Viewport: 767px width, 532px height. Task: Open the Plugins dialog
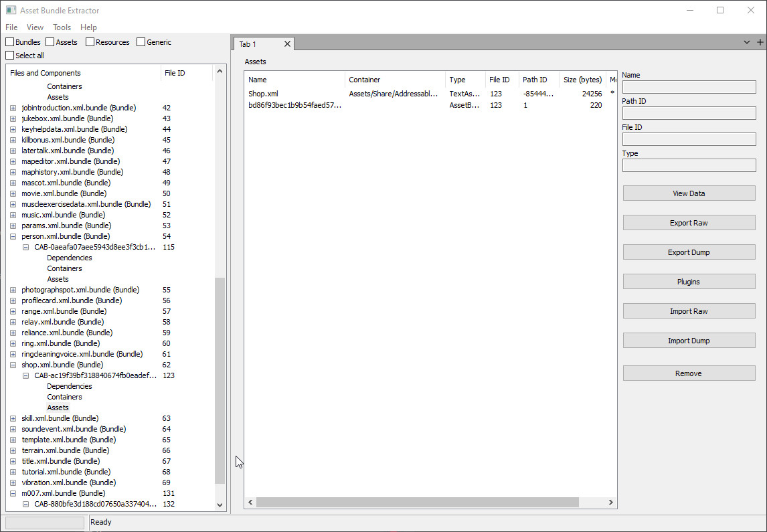click(x=689, y=281)
